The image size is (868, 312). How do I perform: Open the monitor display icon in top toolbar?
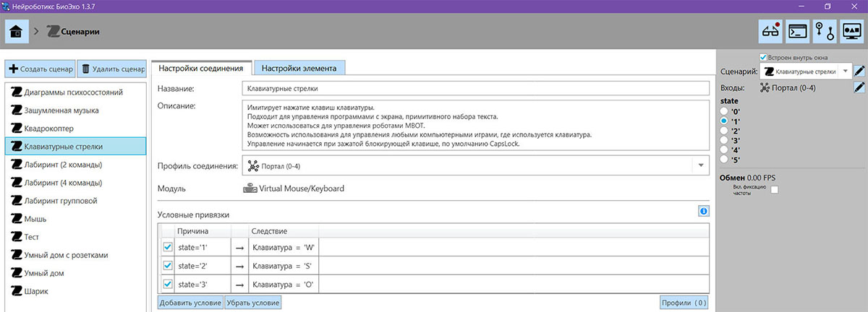click(x=852, y=31)
